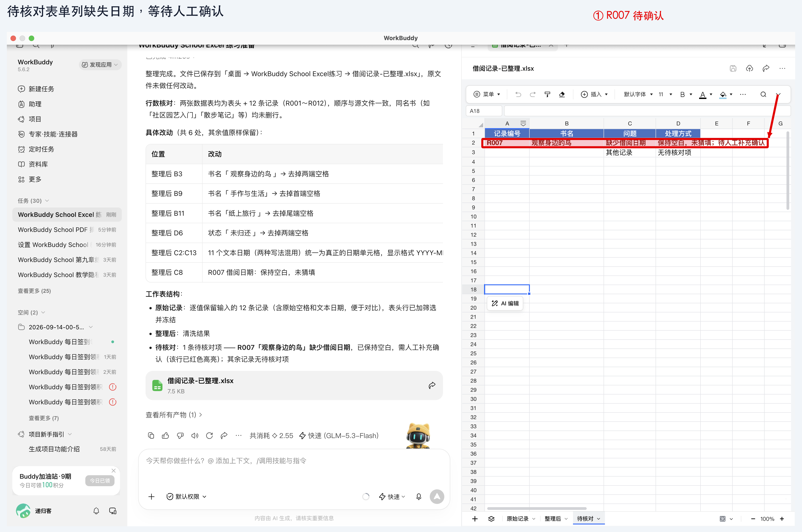The height and width of the screenshot is (532, 802).
Task: Open 新建任务 in the sidebar
Action: (x=36, y=89)
